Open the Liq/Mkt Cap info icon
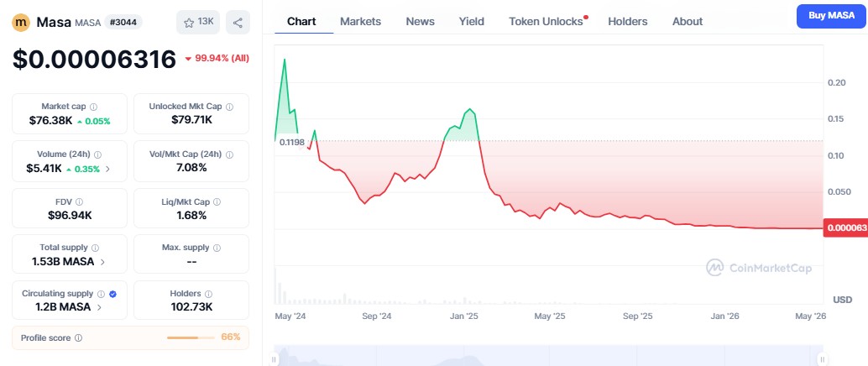Viewport: 868px width, 366px height. point(217,202)
